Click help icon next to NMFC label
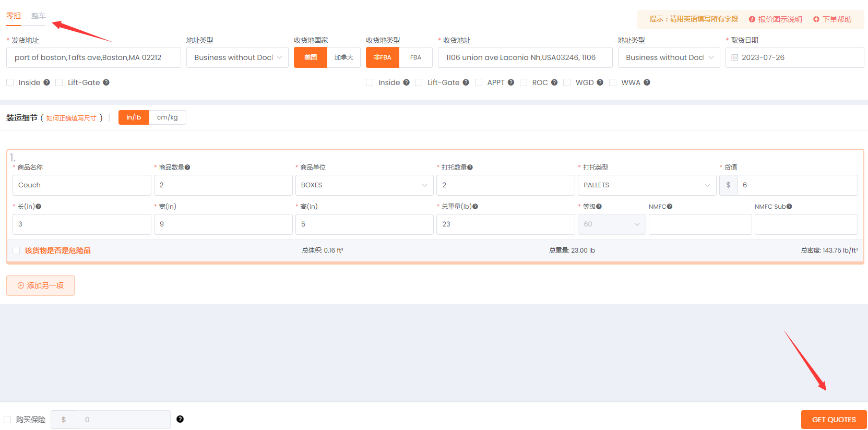The image size is (868, 430). pyautogui.click(x=670, y=207)
